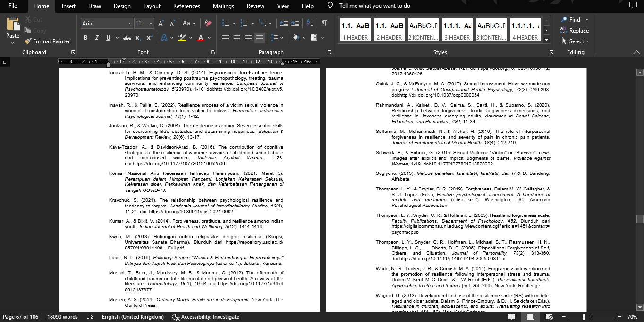Image resolution: width=644 pixels, height=322 pixels.
Task: Click the 18090 words count
Action: coord(62,317)
